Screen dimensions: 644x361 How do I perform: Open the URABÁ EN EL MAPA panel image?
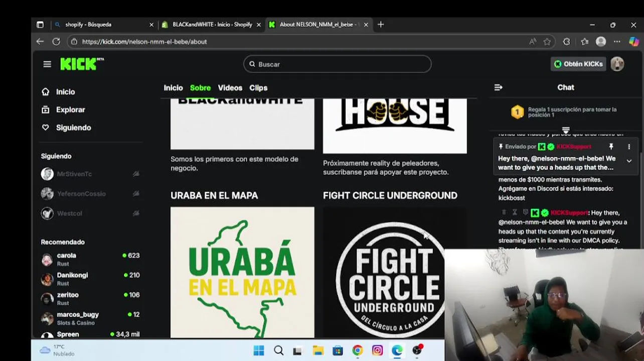click(x=242, y=272)
